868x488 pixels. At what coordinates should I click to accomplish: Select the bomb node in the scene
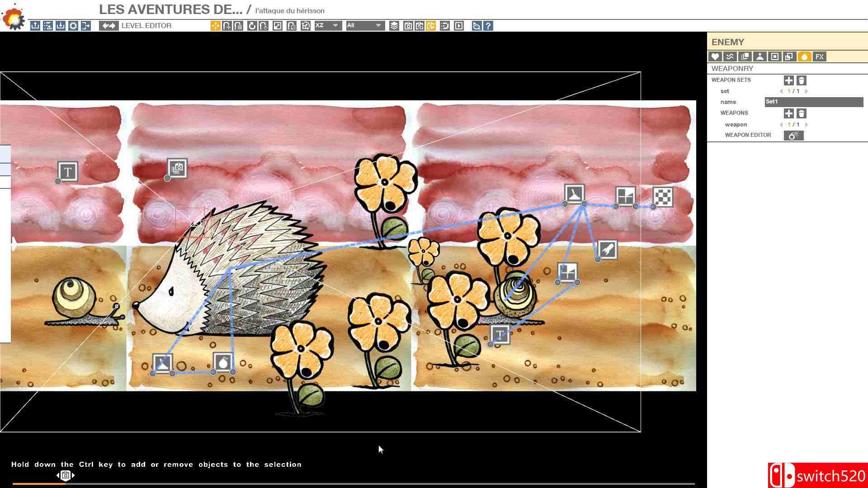(x=223, y=362)
